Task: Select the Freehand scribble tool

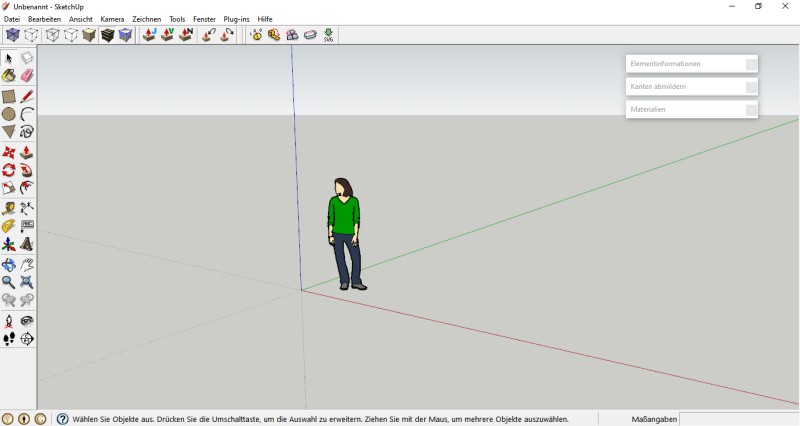Action: (27, 132)
